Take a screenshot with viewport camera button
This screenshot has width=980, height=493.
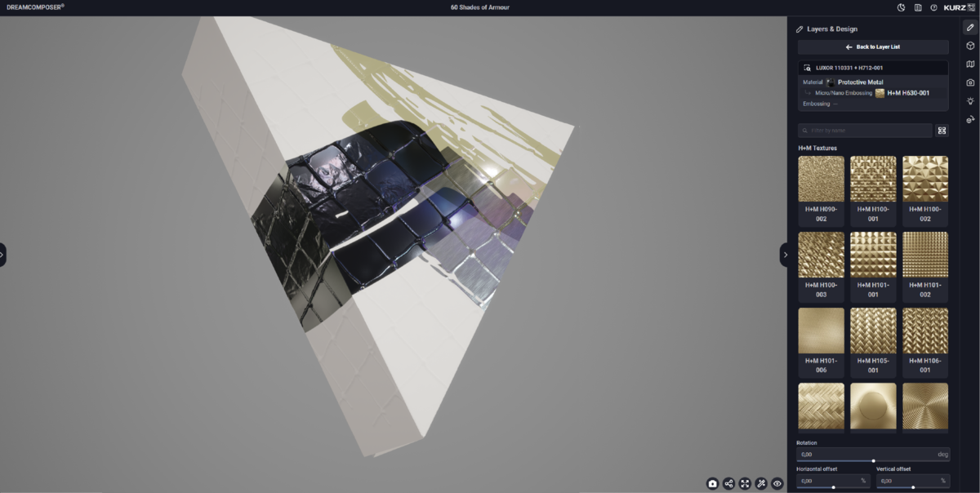click(712, 483)
